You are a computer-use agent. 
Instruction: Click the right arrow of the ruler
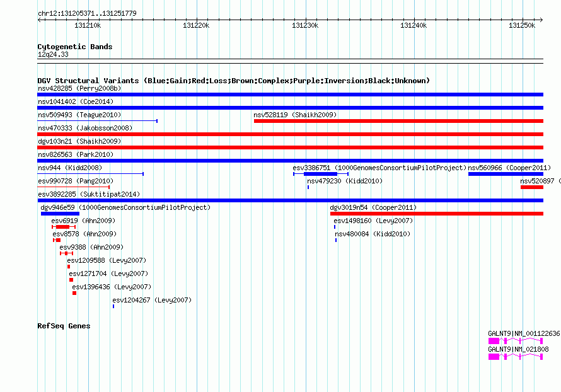pyautogui.click(x=541, y=20)
